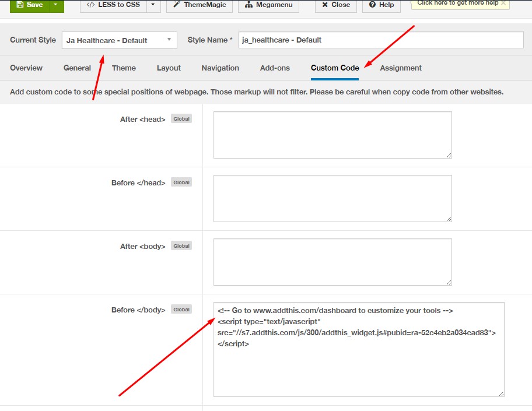Open the Save dropdown arrow
Viewport: 532px width, 411px height.
pos(57,5)
